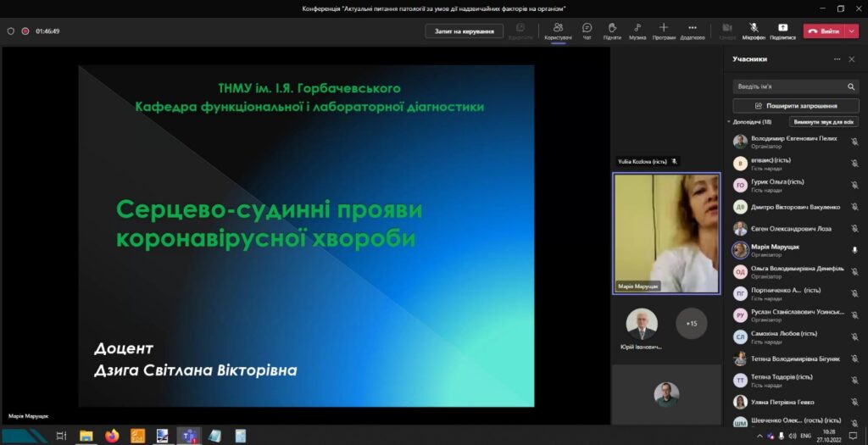Open Firefox from the Windows taskbar

click(x=112, y=436)
